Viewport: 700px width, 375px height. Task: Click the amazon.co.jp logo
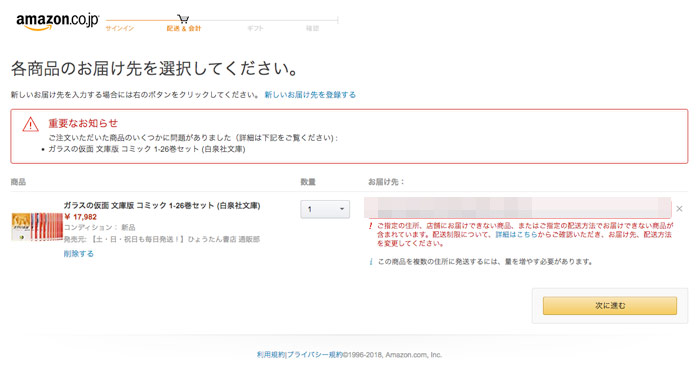tap(57, 21)
